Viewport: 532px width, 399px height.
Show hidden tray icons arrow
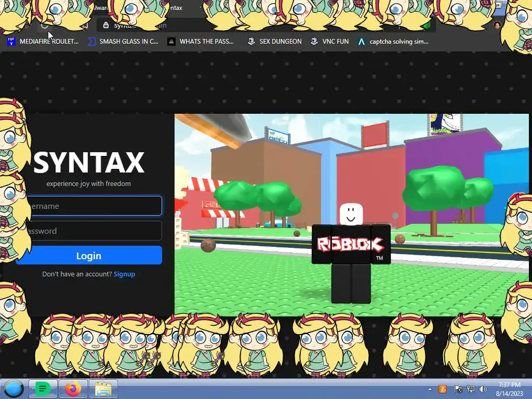tap(430, 389)
